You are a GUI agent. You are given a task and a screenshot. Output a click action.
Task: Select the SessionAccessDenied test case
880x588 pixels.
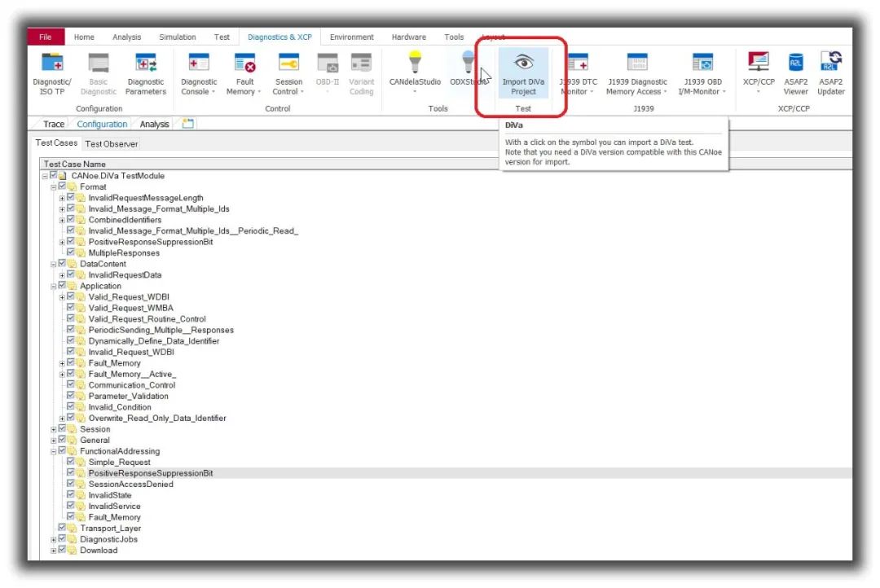[130, 484]
